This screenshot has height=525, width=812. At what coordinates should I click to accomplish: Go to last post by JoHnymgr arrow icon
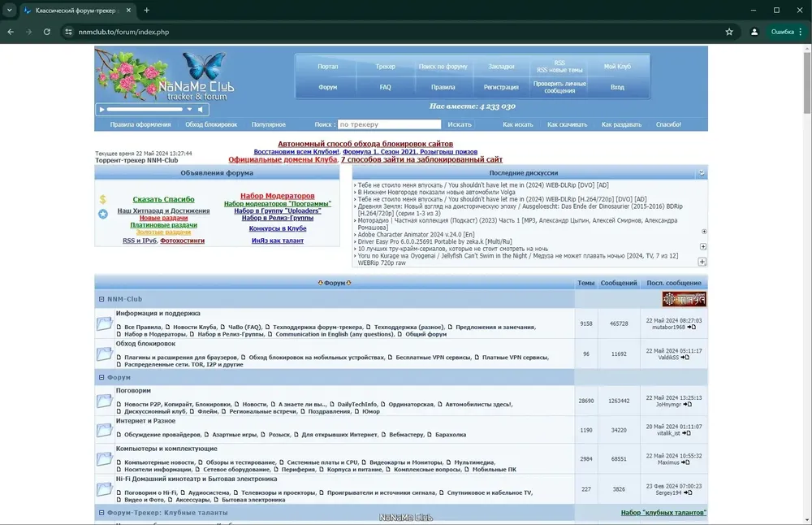coord(687,404)
